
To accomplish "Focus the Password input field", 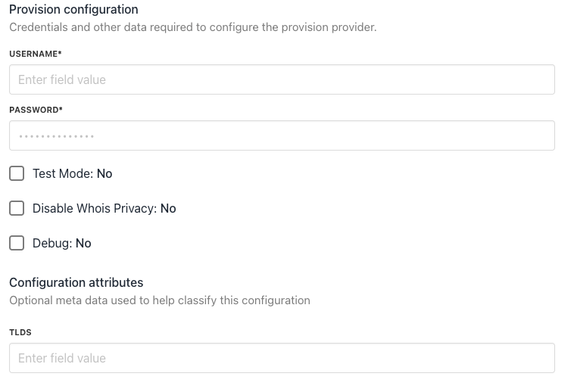I will (282, 135).
